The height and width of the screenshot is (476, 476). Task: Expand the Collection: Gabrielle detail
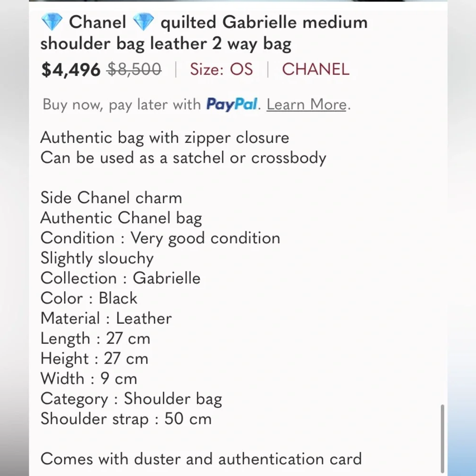[x=120, y=278]
